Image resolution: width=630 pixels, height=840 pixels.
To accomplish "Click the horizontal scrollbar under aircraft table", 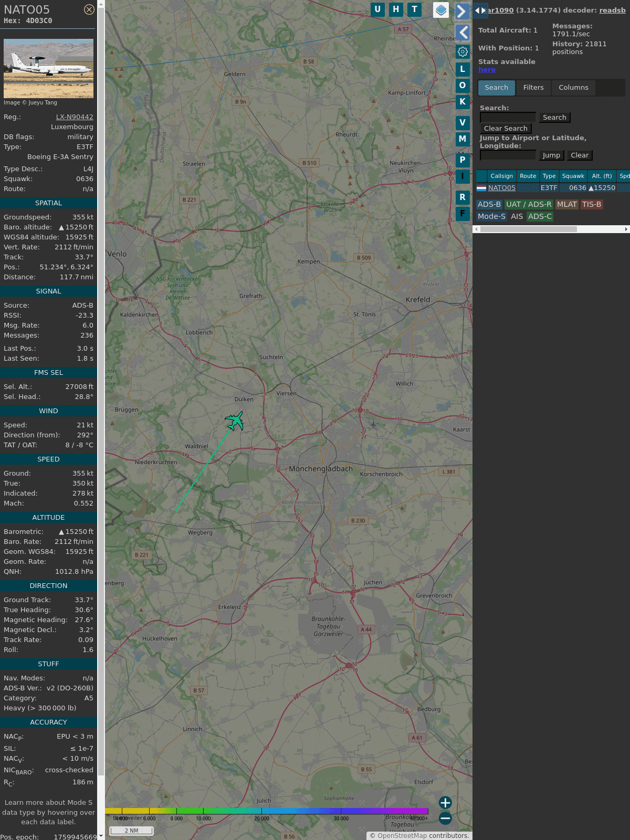I will tap(528, 229).
